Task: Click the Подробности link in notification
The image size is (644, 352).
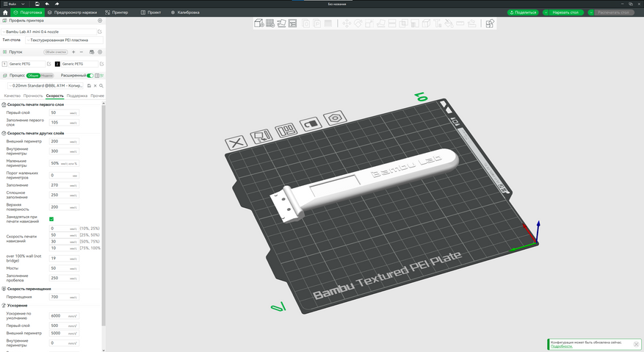Action: [x=561, y=345]
